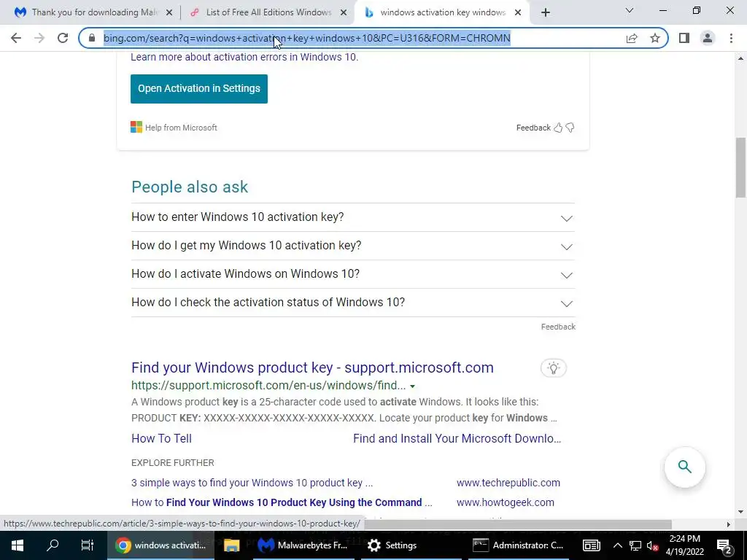
Task: Click the vertical scrollbar thumb
Action: (740, 167)
